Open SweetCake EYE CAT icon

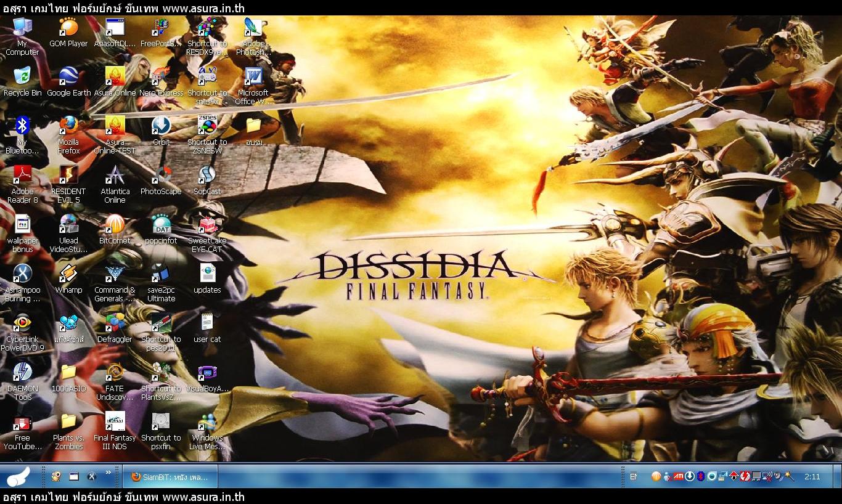click(207, 234)
